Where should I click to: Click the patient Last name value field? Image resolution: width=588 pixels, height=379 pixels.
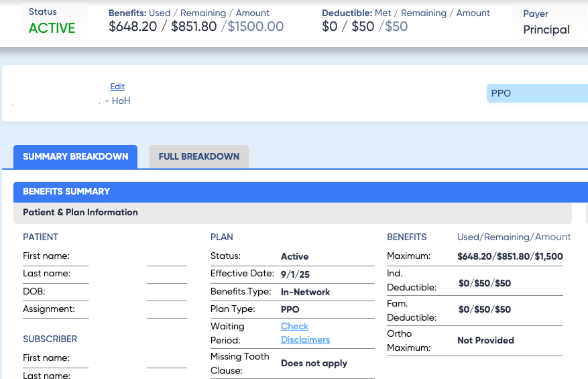click(166, 274)
